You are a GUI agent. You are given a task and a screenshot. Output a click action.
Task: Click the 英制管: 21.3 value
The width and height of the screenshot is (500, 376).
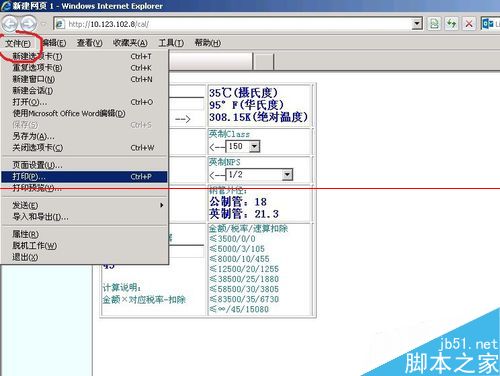244,214
